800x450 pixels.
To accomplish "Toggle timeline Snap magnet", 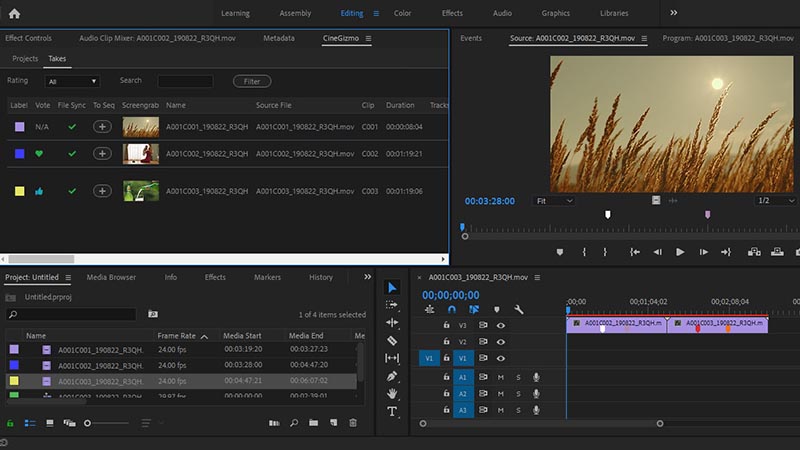I will tap(452, 310).
